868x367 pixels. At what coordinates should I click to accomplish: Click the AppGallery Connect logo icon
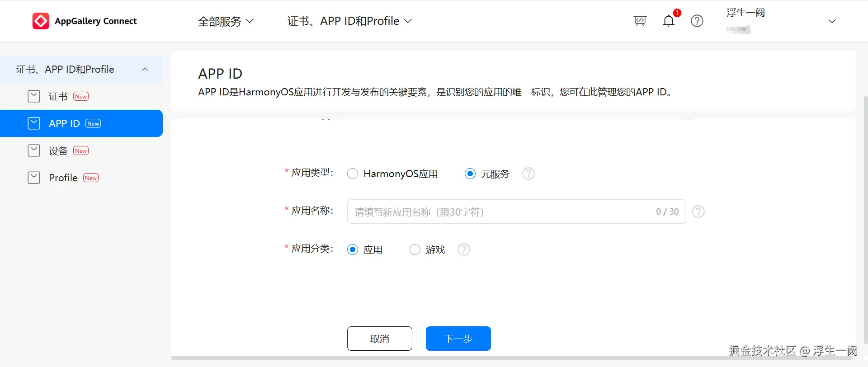[x=41, y=21]
